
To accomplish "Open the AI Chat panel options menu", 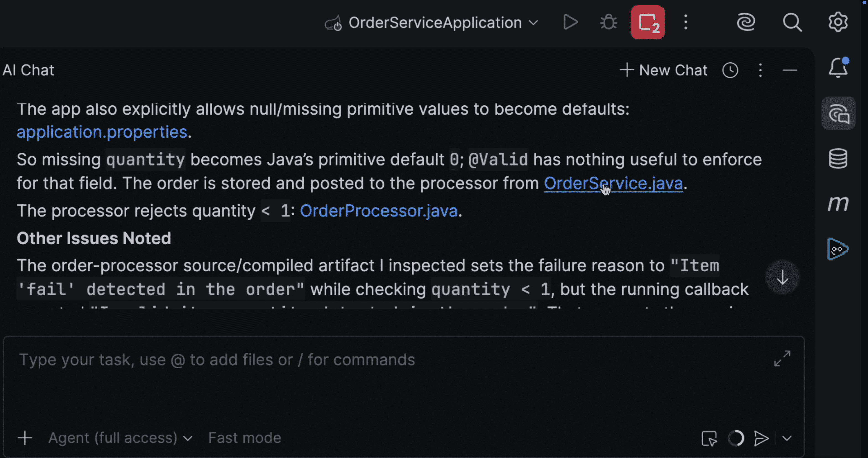I will point(760,70).
